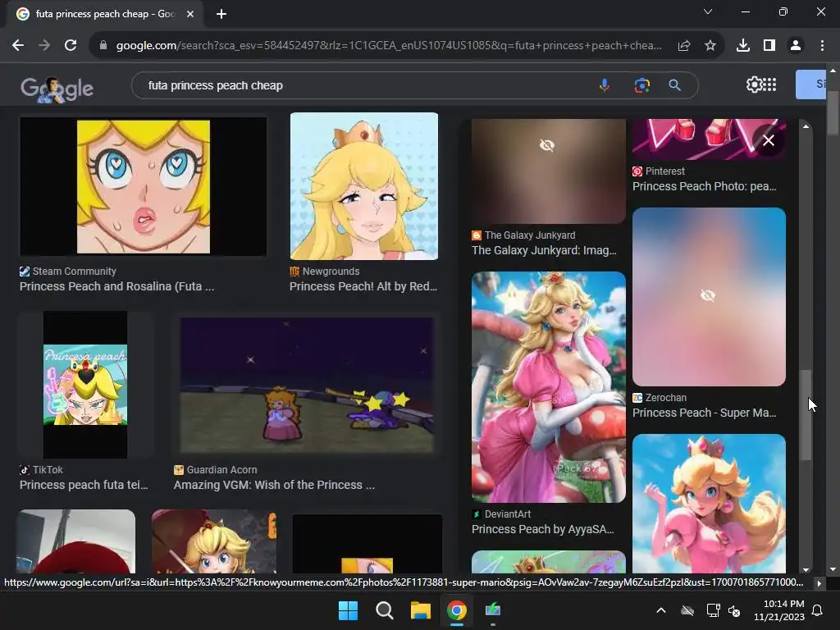This screenshot has height=630, width=840.
Task: Click the page scrollbar down arrow
Action: [833, 570]
